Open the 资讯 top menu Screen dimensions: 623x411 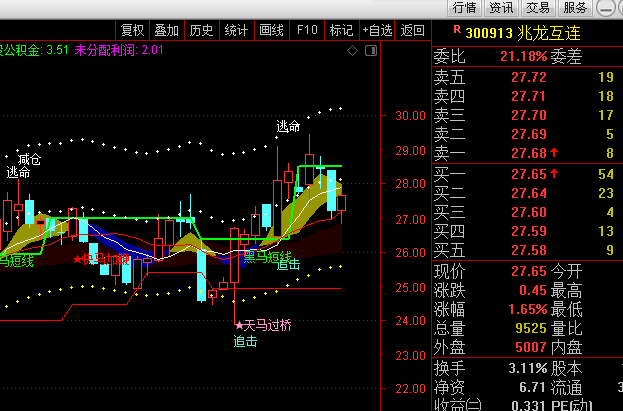click(x=501, y=8)
